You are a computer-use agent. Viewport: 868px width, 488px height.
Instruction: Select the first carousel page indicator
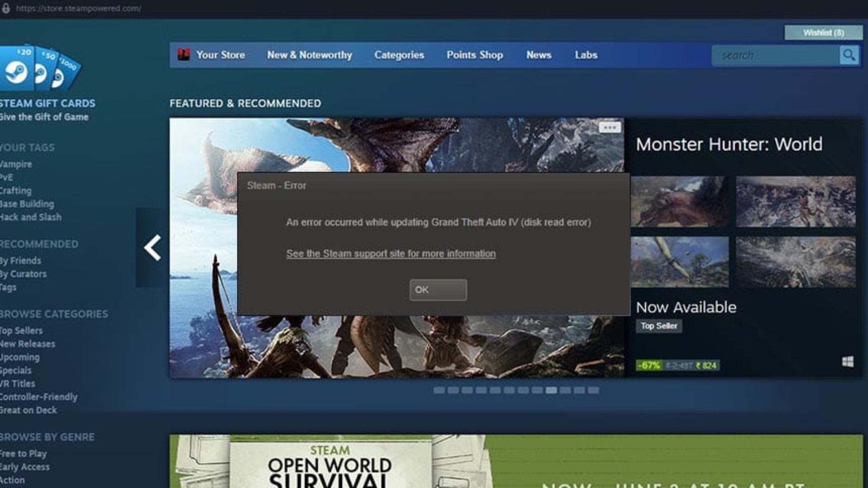439,390
